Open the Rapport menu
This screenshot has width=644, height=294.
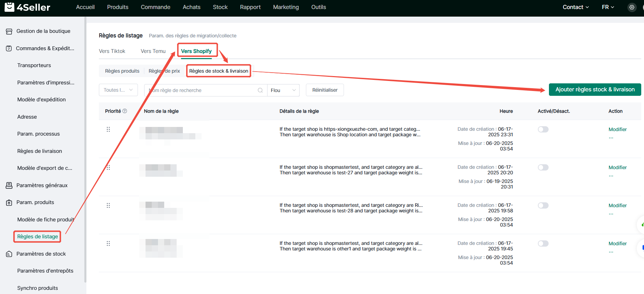coord(250,7)
